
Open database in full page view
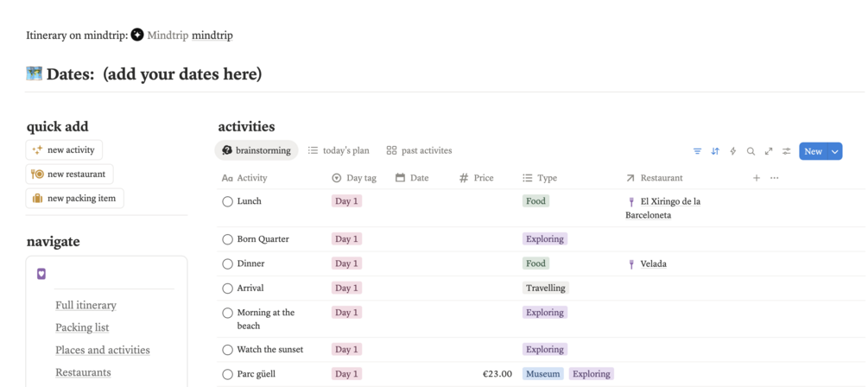coord(769,151)
